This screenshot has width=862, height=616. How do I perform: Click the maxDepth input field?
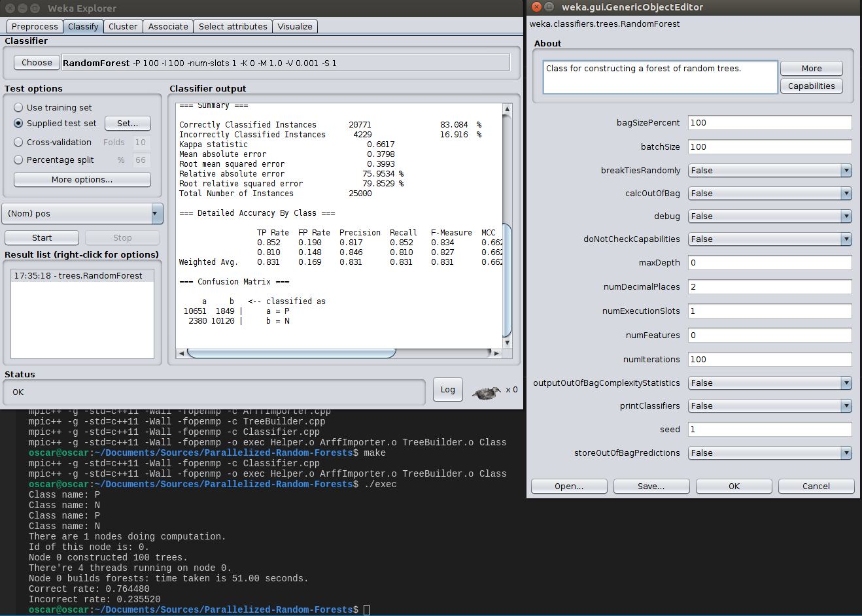tap(770, 262)
